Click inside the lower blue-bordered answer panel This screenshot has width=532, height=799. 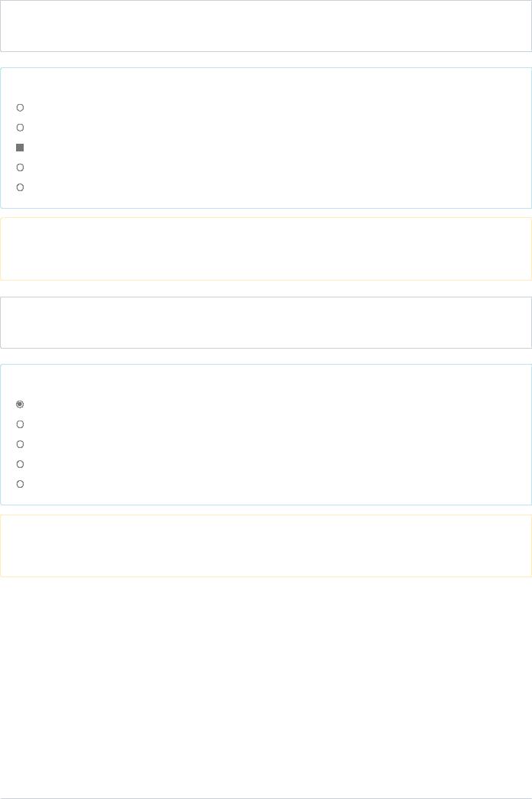(x=266, y=434)
